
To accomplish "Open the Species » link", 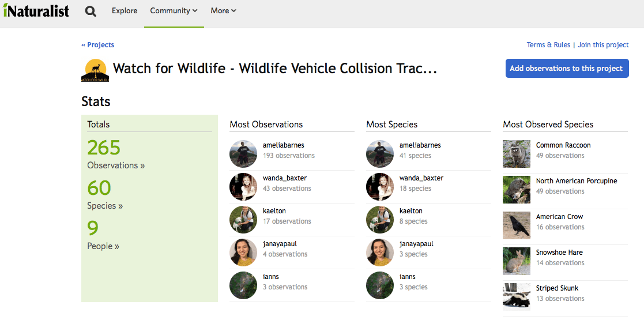I will [x=105, y=206].
